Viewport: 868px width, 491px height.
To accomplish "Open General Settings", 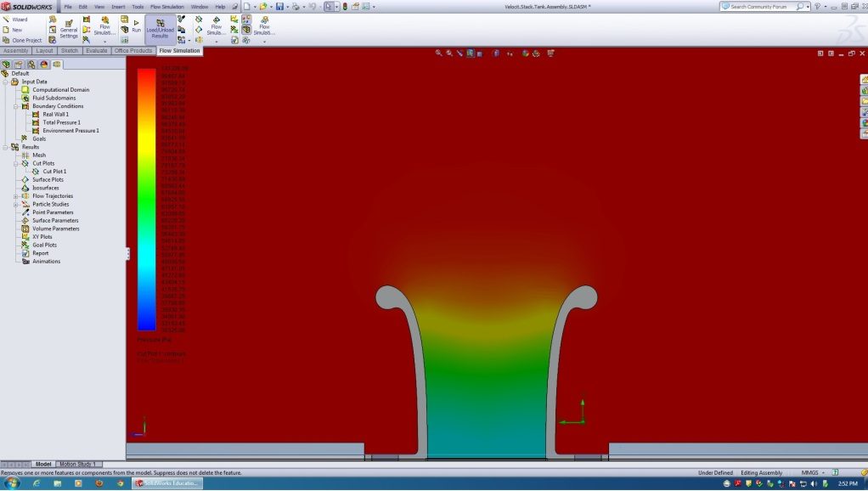I will 69,29.
